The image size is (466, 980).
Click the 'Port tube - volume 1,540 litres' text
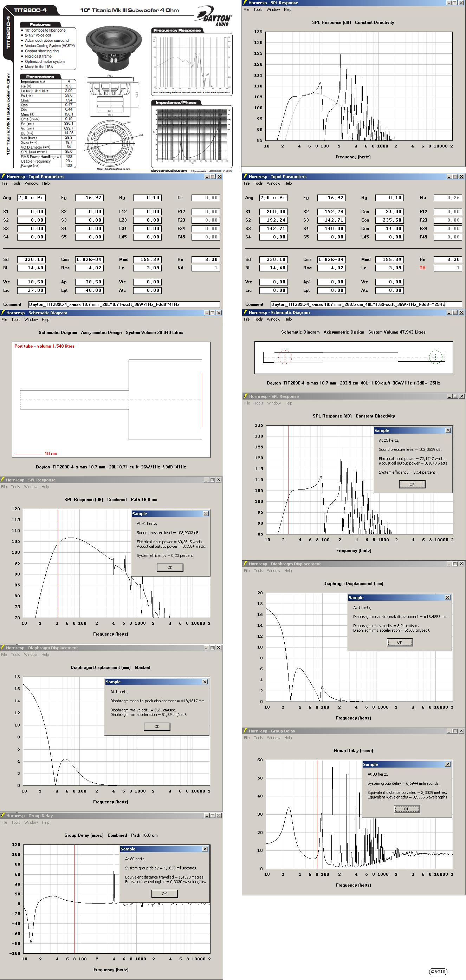point(45,346)
